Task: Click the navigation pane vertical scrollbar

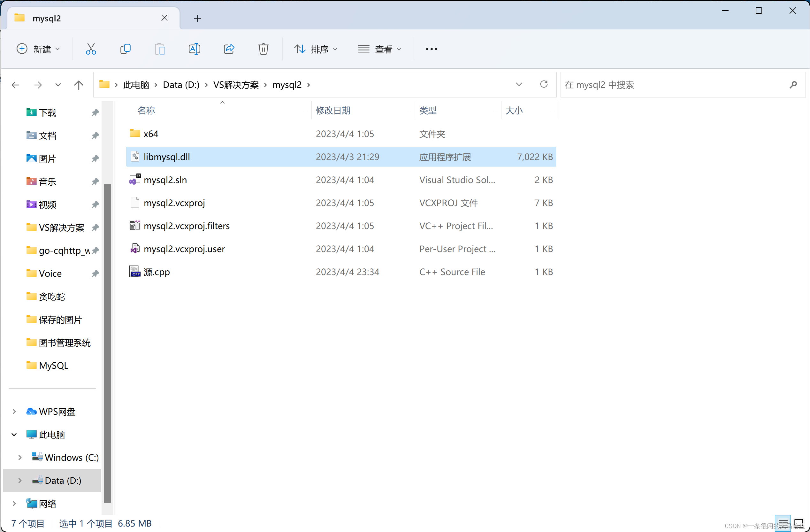Action: pyautogui.click(x=108, y=340)
